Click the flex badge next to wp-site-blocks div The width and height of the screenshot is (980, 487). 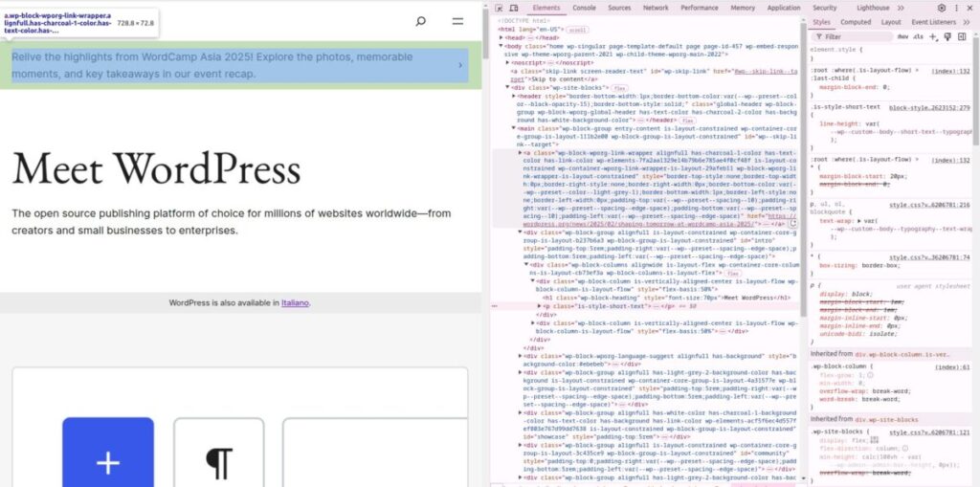pos(619,88)
